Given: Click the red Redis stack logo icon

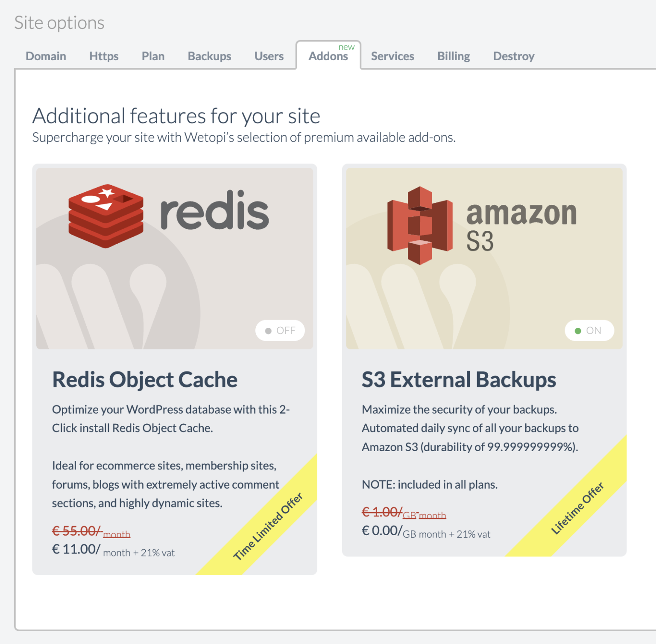Looking at the screenshot, I should click(x=106, y=216).
